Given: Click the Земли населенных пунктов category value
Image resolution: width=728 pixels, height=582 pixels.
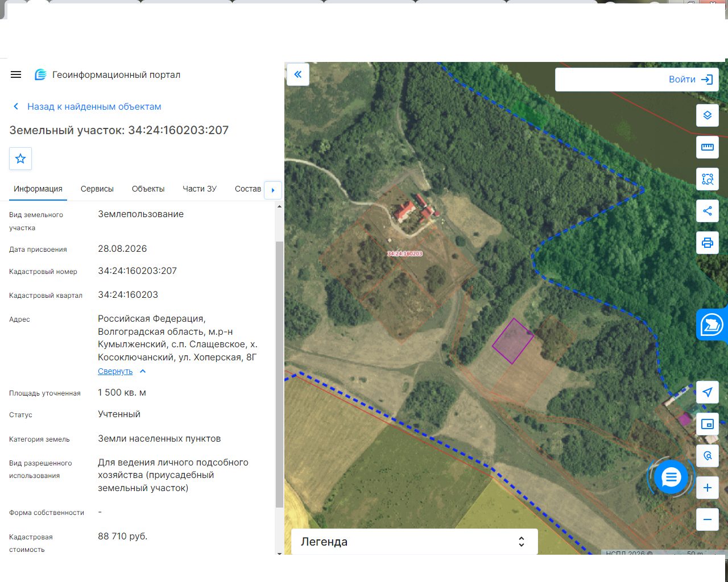Looking at the screenshot, I should (x=159, y=439).
